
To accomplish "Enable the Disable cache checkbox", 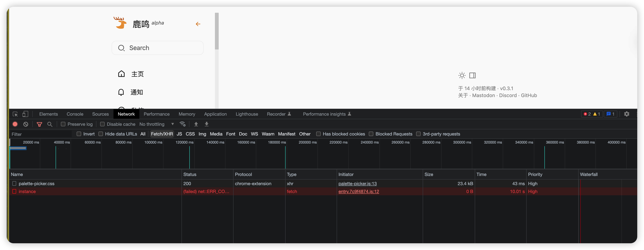I will (102, 124).
